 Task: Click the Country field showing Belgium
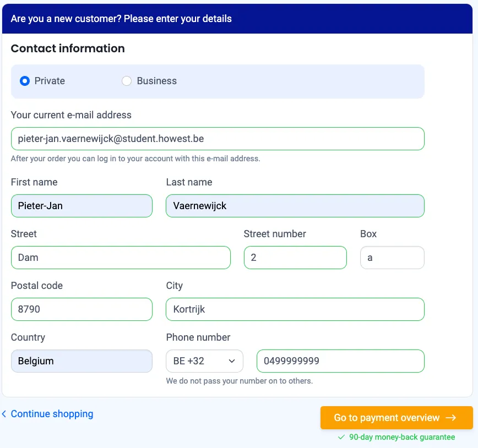click(82, 361)
